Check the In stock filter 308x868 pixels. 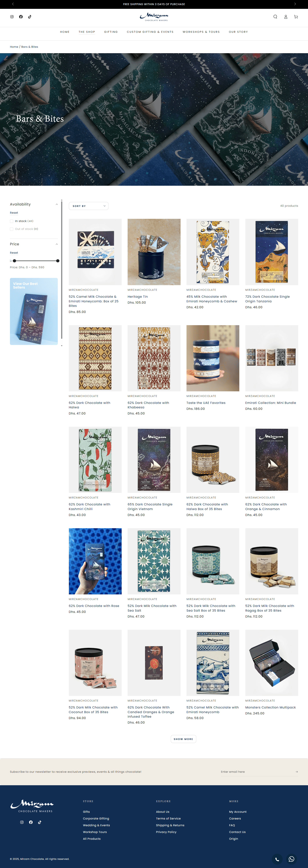(11, 221)
